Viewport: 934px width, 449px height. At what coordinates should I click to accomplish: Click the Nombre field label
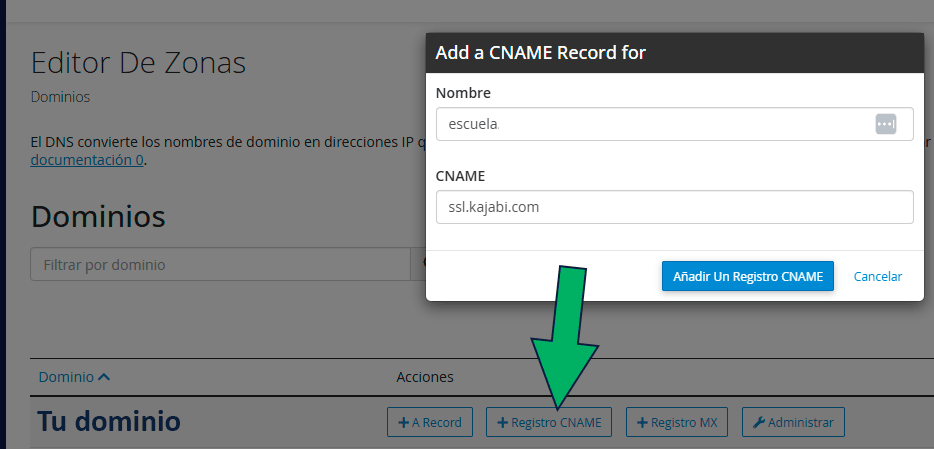(x=463, y=93)
